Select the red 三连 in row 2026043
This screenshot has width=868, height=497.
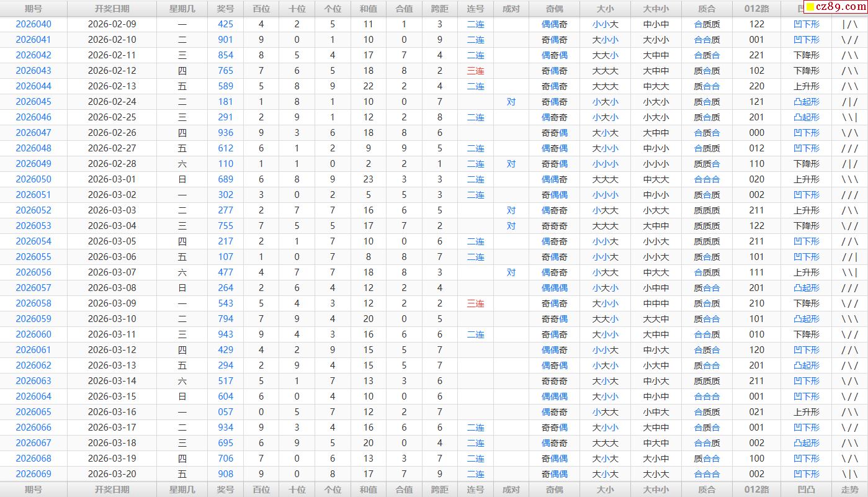click(475, 71)
